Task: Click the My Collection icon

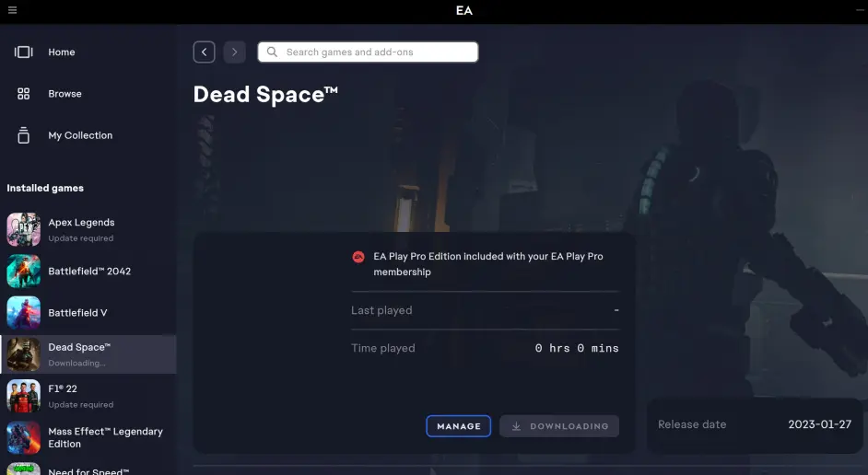Action: tap(24, 135)
